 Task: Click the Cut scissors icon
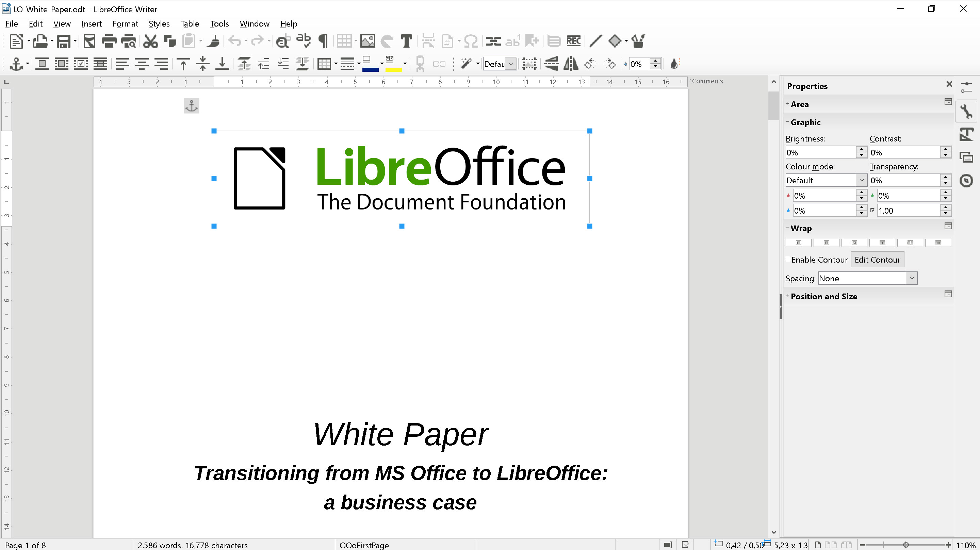(x=151, y=41)
